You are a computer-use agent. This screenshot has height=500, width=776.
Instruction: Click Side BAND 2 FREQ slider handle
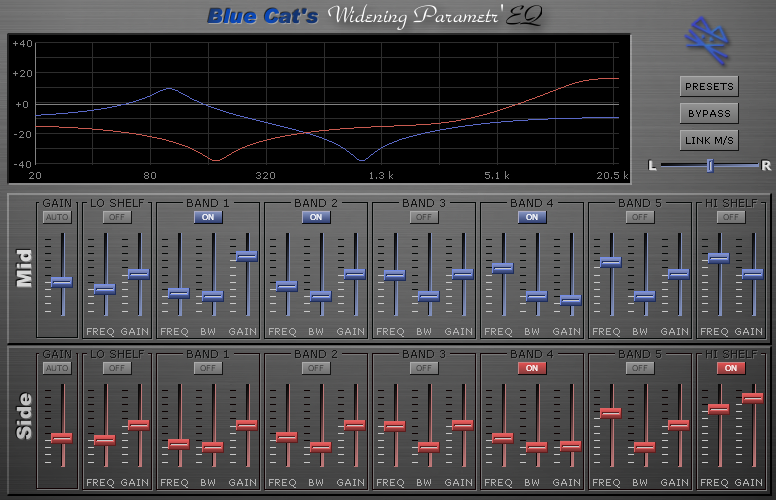click(287, 437)
